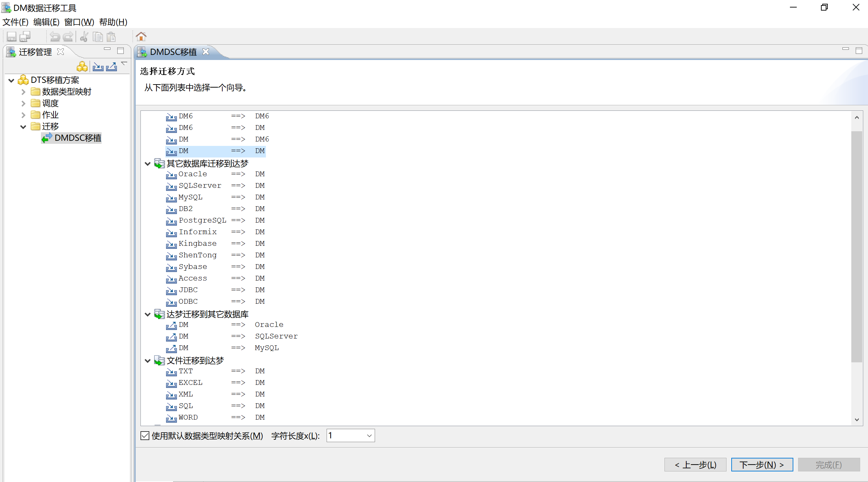Select SQLServer ==> DM migration

coord(215,186)
